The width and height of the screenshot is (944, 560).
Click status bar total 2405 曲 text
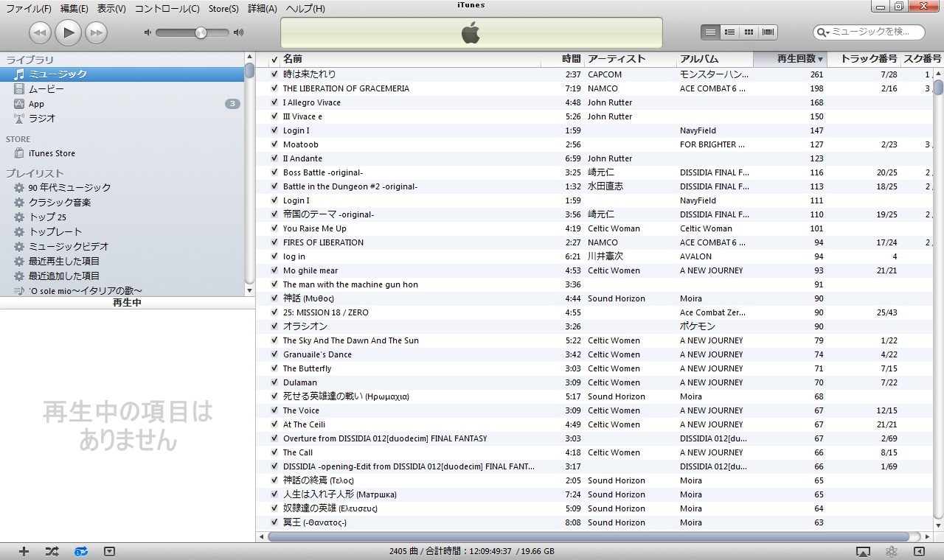(x=472, y=551)
